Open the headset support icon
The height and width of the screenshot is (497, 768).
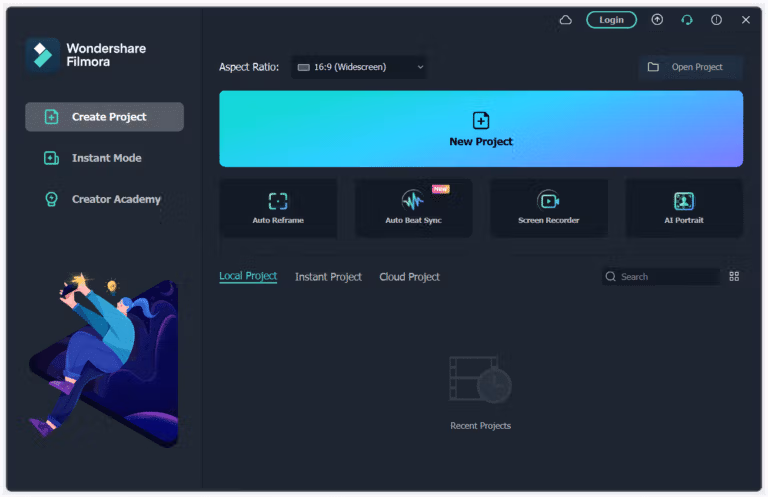tap(687, 20)
